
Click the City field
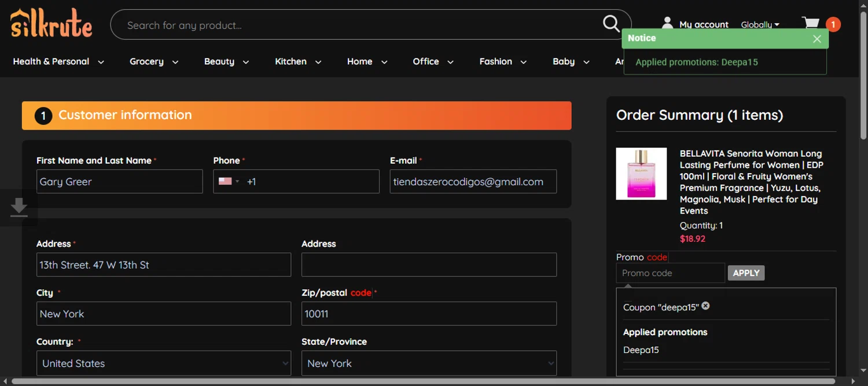(164, 314)
